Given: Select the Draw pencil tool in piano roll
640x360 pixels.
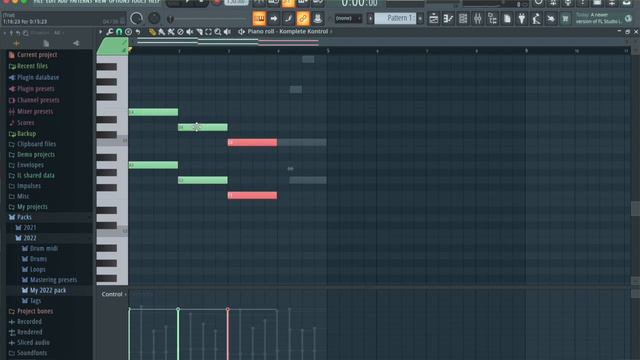Looking at the screenshot, I should point(152,32).
